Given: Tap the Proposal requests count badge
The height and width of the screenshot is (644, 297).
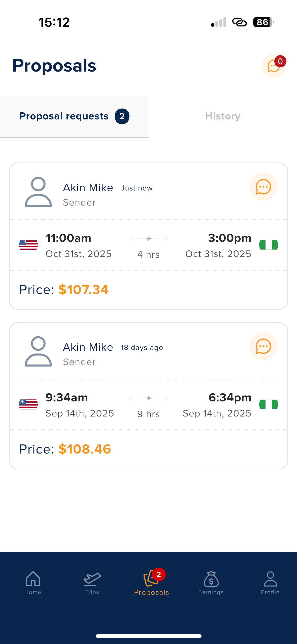Looking at the screenshot, I should 122,116.
